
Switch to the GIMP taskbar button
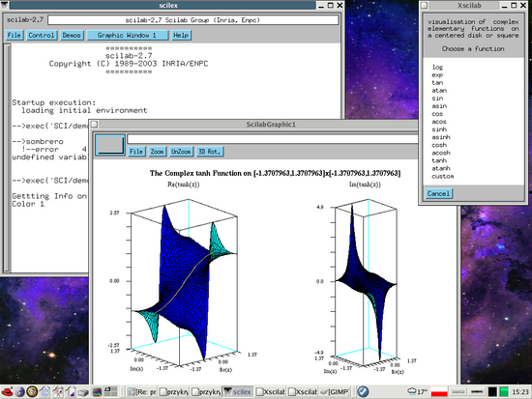click(336, 392)
